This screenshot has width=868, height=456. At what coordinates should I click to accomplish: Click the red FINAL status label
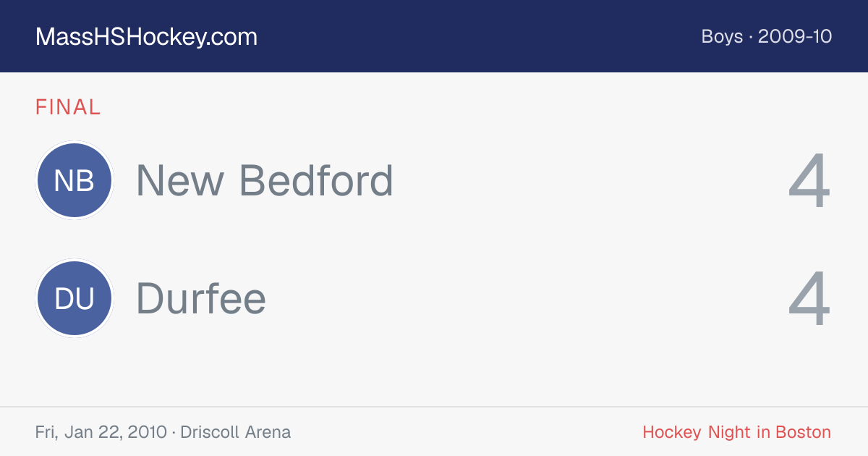pos(68,107)
